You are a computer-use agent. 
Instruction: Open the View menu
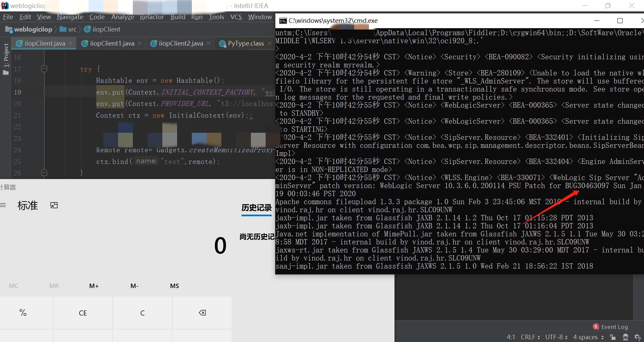pos(44,17)
